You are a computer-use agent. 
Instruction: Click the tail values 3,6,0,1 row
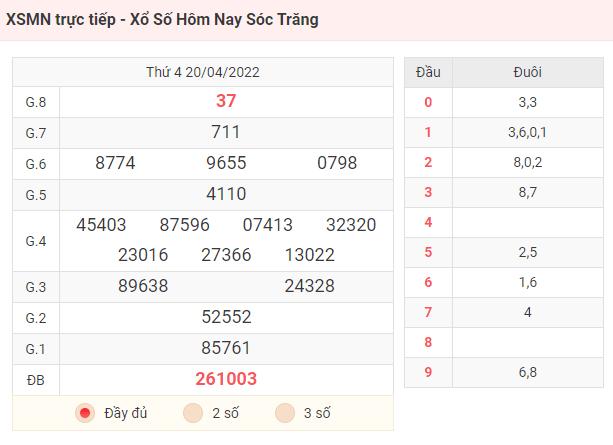528,133
